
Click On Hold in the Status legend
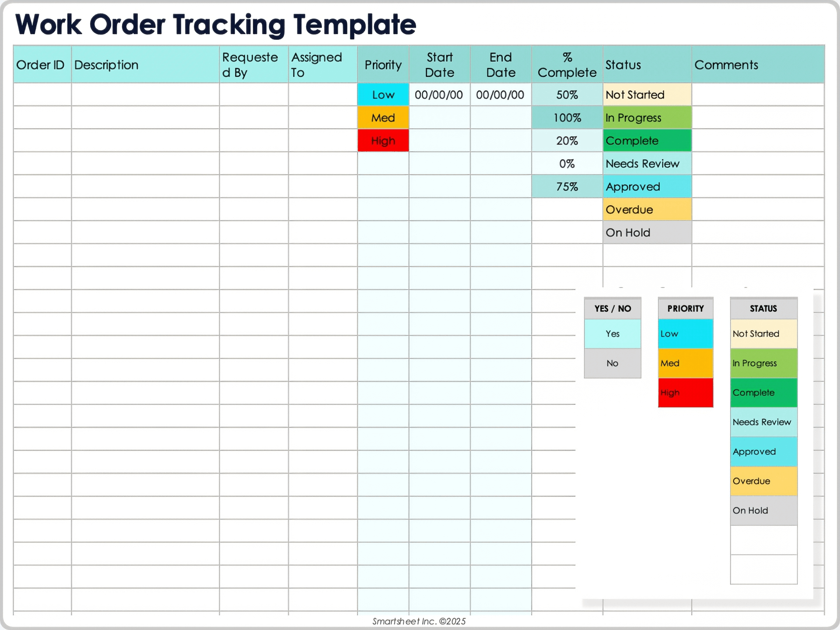[x=764, y=510]
